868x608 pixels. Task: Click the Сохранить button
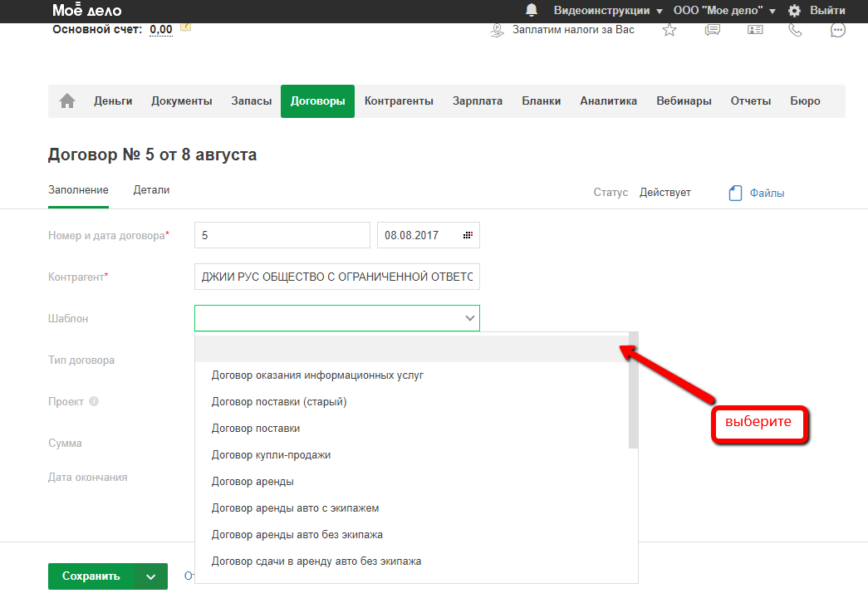click(x=91, y=576)
